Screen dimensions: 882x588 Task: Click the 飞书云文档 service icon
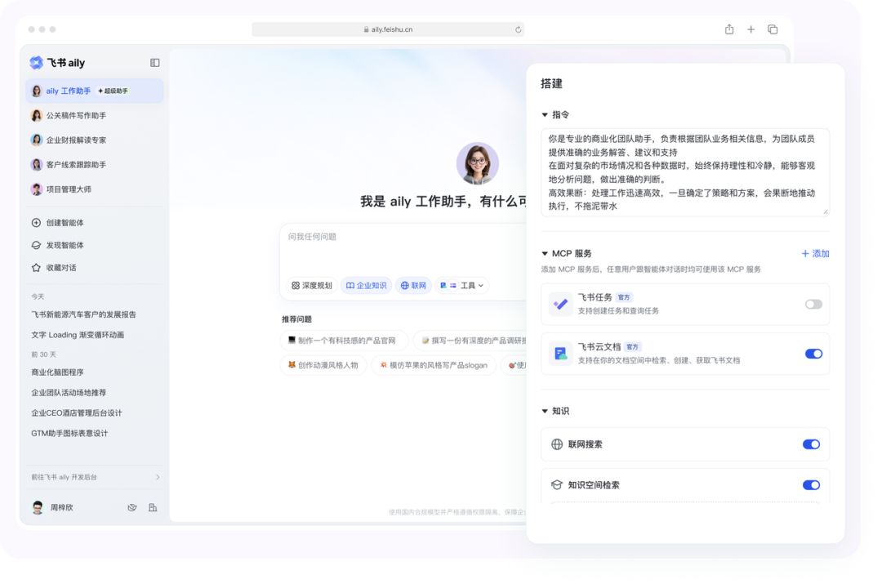pos(560,353)
